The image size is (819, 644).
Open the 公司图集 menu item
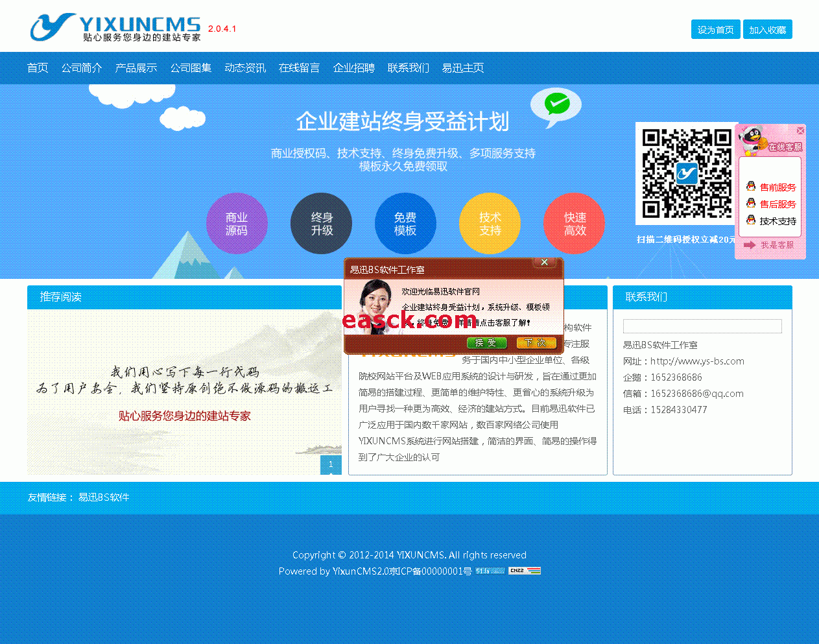click(x=191, y=68)
